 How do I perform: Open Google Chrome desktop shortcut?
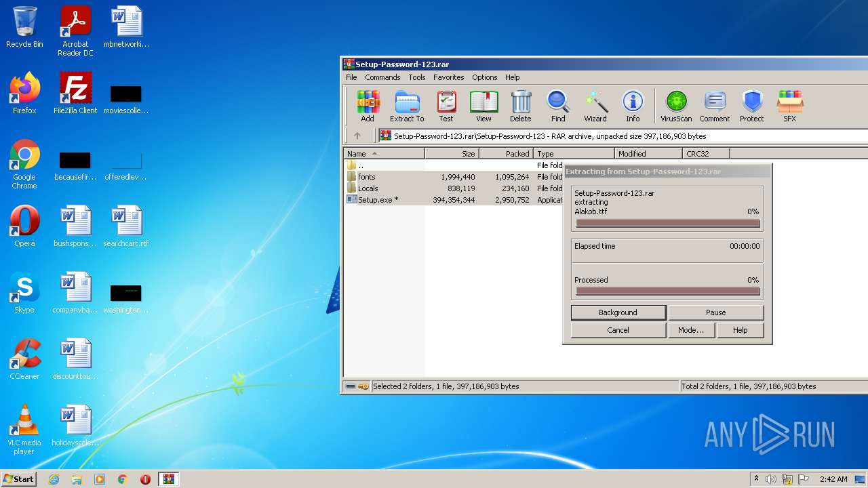click(x=24, y=164)
